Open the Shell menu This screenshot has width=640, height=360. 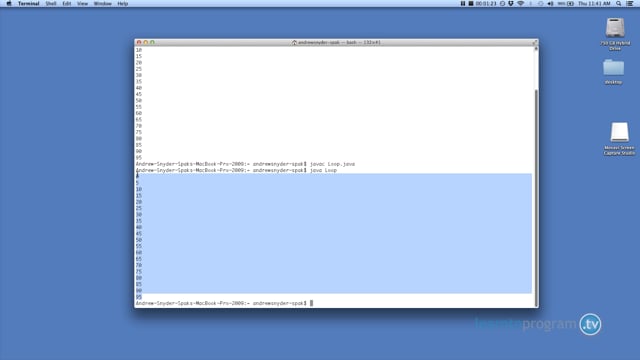pos(51,3)
